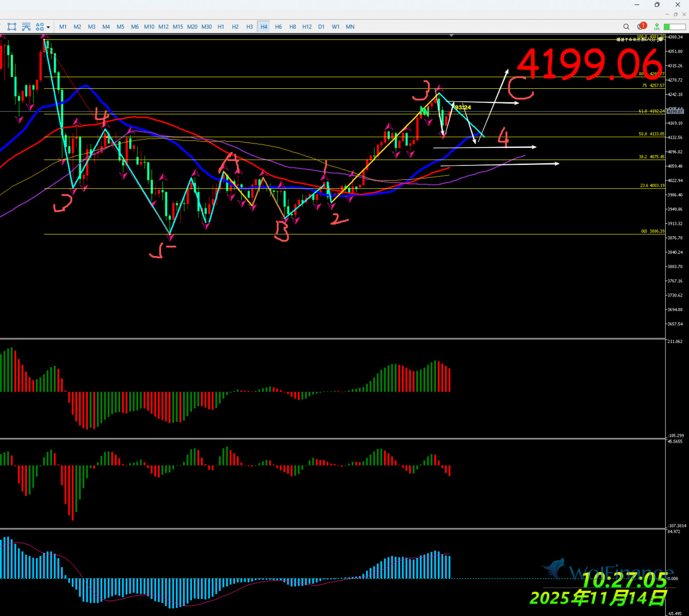Click the green connection level bar
The image size is (689, 616).
[x=674, y=27]
